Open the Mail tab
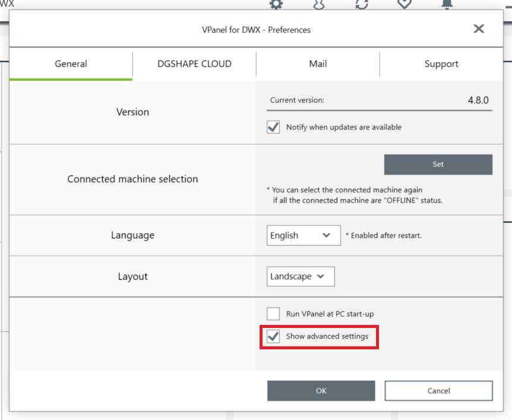This screenshot has width=512, height=420. click(318, 64)
